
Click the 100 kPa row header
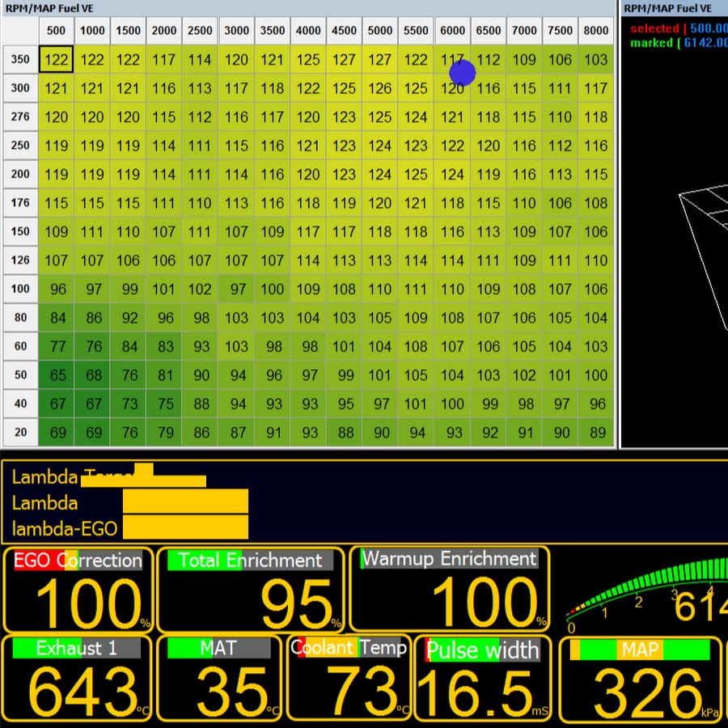20,289
